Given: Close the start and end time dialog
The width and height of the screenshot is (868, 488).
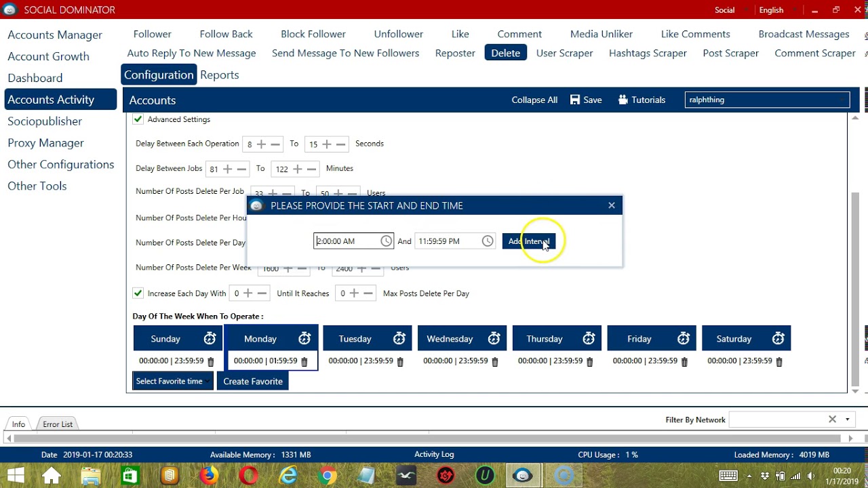Looking at the screenshot, I should [x=612, y=205].
